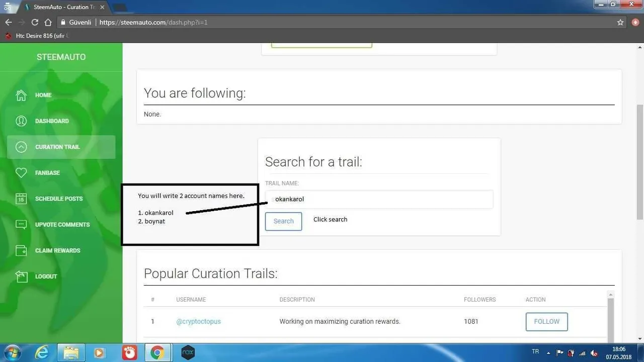
Task: Select the SteemAuto browser tab
Action: click(63, 8)
